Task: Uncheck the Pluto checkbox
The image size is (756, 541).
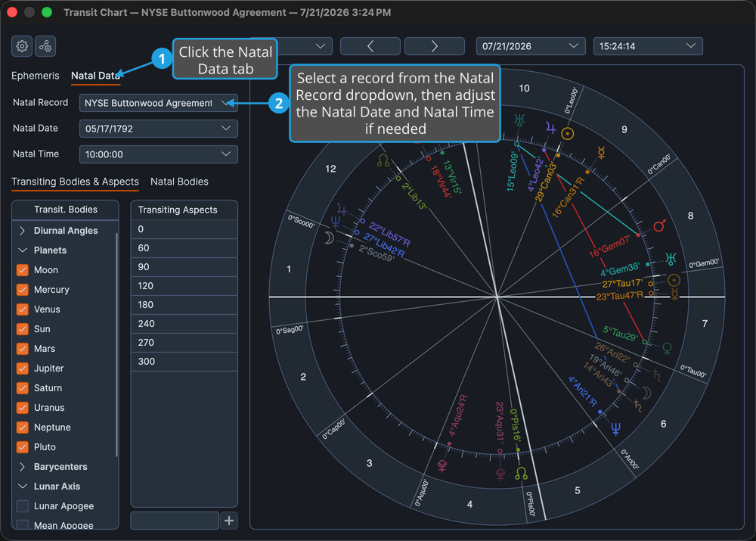Action: [22, 447]
